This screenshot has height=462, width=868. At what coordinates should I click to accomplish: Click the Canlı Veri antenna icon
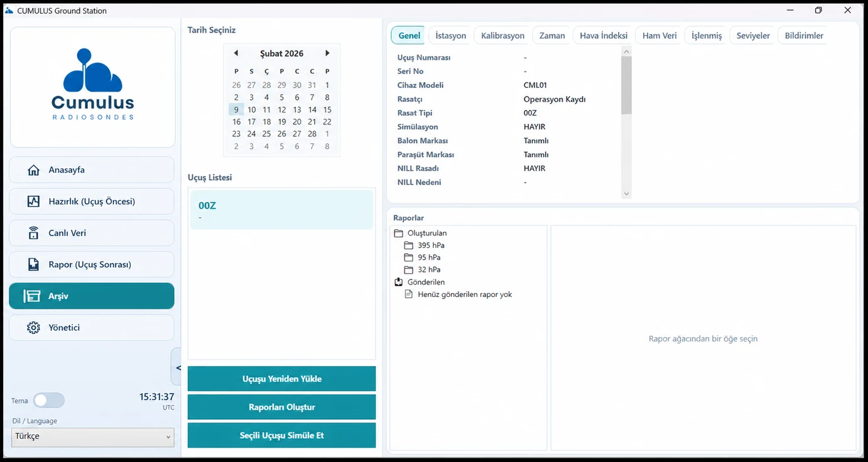[x=34, y=233]
